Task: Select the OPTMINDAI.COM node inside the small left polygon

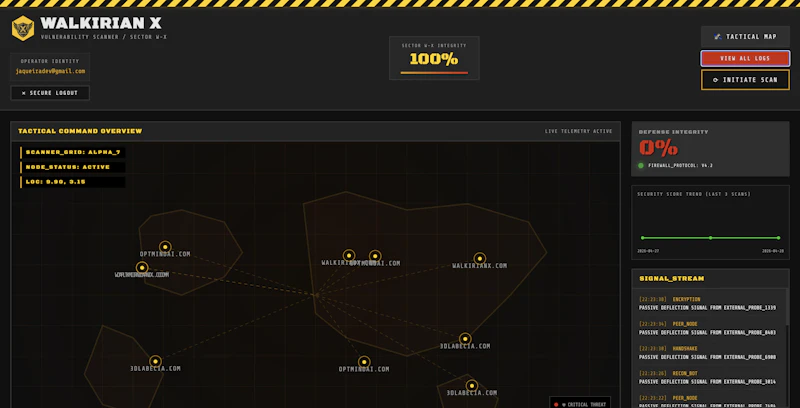Action: click(x=165, y=247)
